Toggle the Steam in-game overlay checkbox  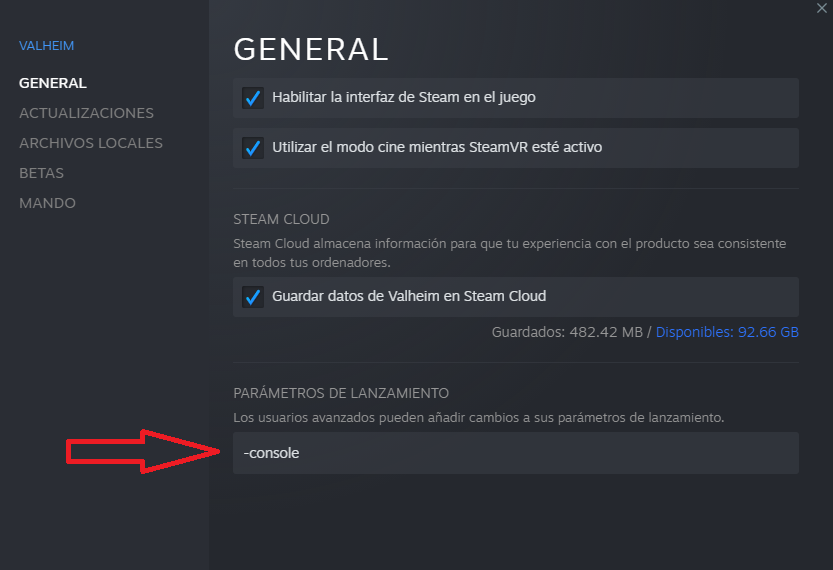(x=253, y=98)
